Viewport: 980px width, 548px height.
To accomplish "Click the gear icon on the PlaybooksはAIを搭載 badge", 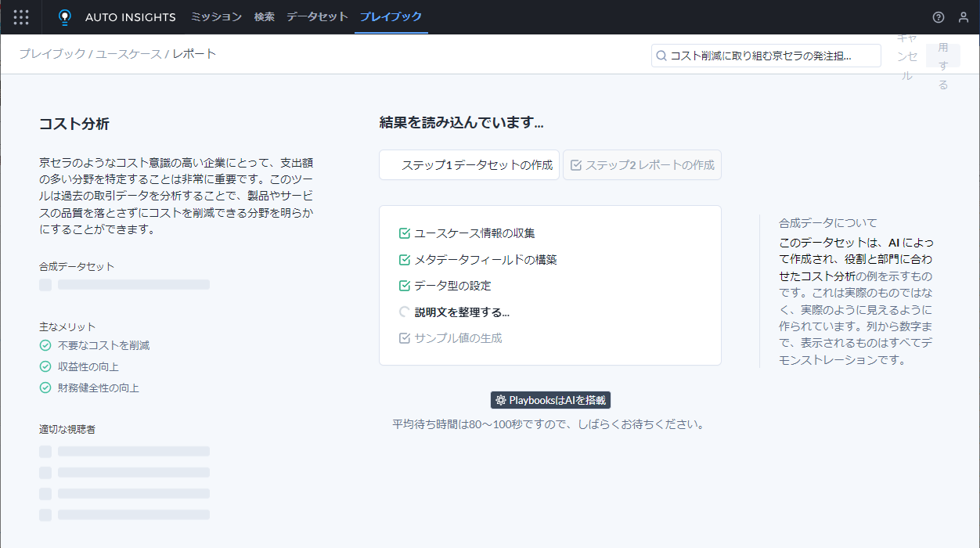I will [501, 400].
